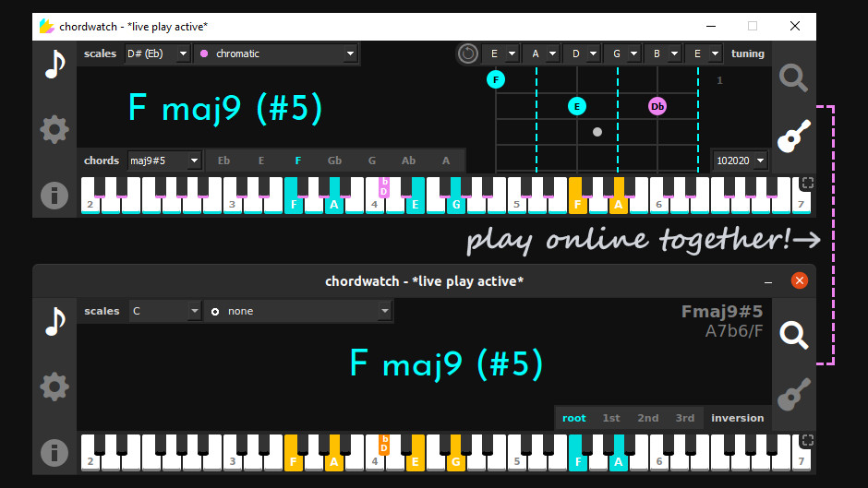Open the maj9#5 chord type dropdown

tap(163, 161)
